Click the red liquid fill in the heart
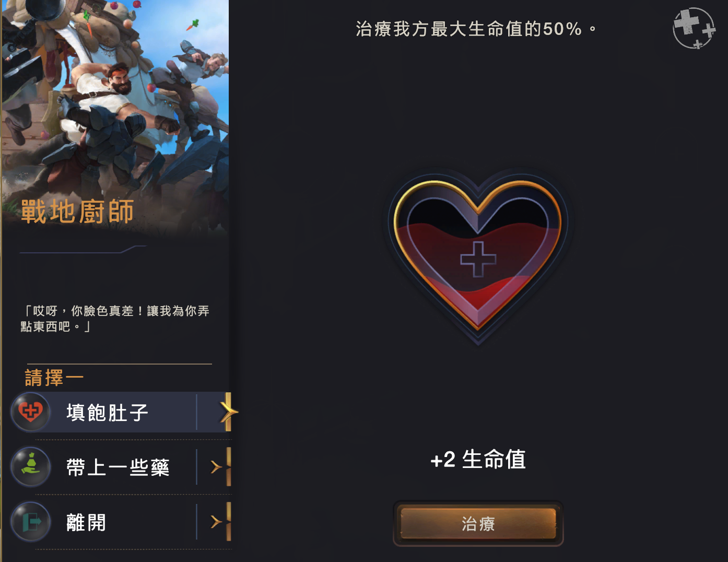728x562 pixels. tap(478, 272)
